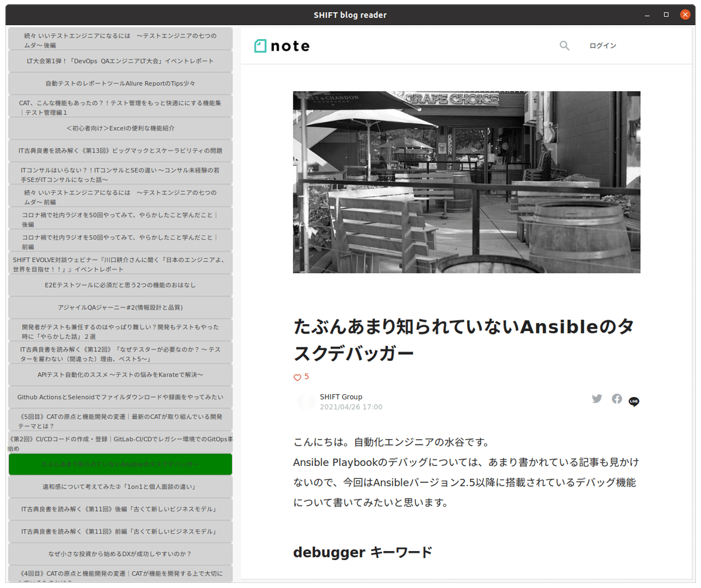Click the article header photo
The width and height of the screenshot is (701, 588).
click(467, 182)
